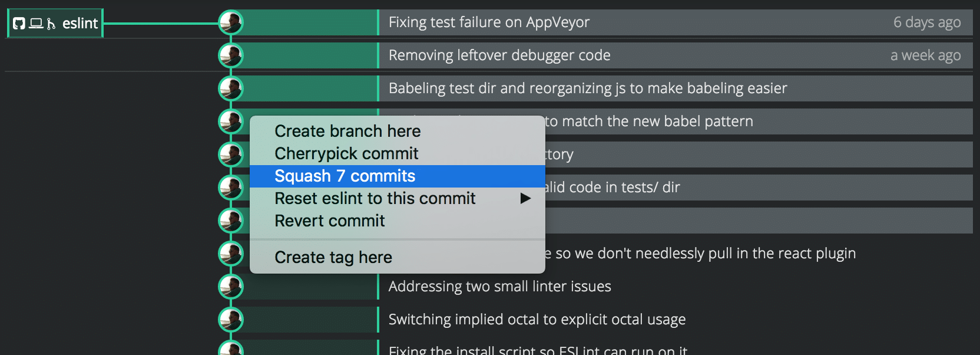The width and height of the screenshot is (980, 355).
Task: Click avatar on 'Fixing the install script' commit
Action: [232, 349]
